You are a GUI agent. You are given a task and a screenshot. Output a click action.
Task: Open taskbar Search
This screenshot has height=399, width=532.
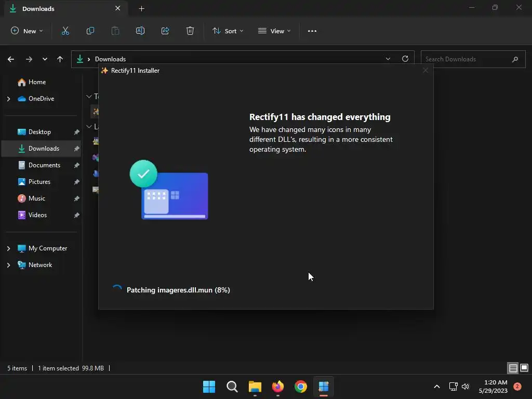[x=232, y=387]
